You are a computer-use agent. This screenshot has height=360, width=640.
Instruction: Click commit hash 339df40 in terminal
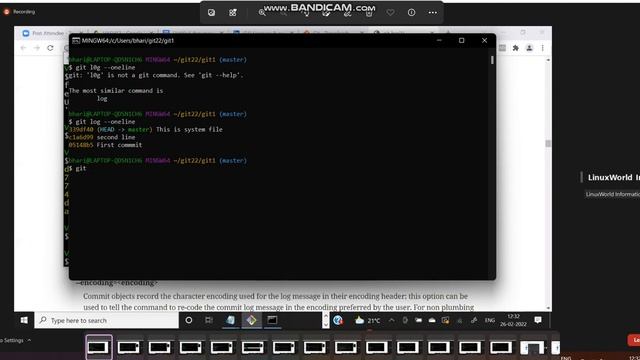click(81, 129)
